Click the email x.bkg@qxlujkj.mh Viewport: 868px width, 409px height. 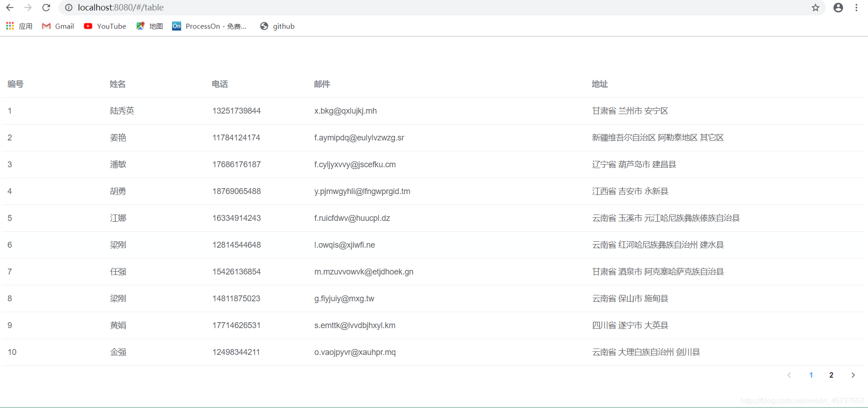tap(345, 111)
